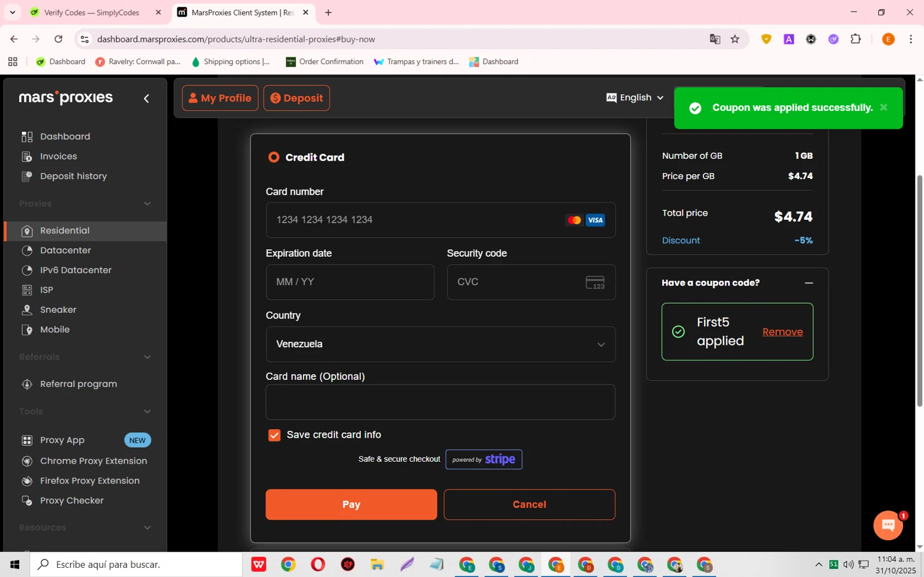Open the tab search dropdown
The width and height of the screenshot is (924, 577).
(x=12, y=12)
